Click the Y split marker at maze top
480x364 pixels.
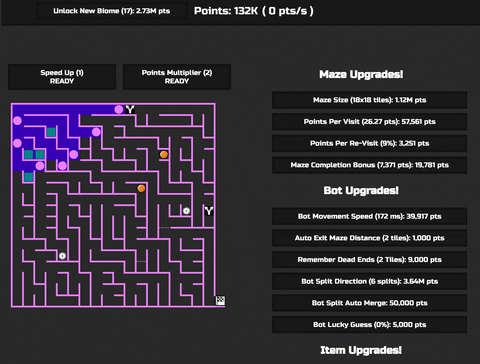[130, 109]
